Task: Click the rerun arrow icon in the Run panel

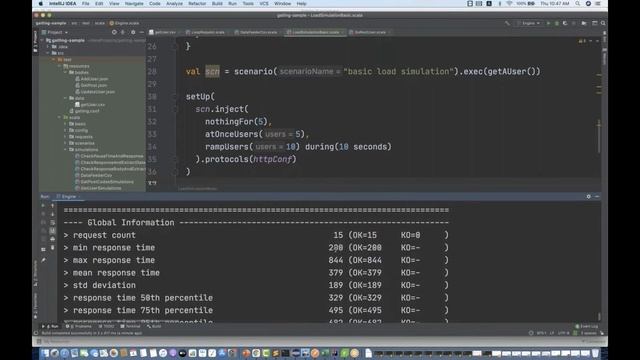Action: coord(43,206)
